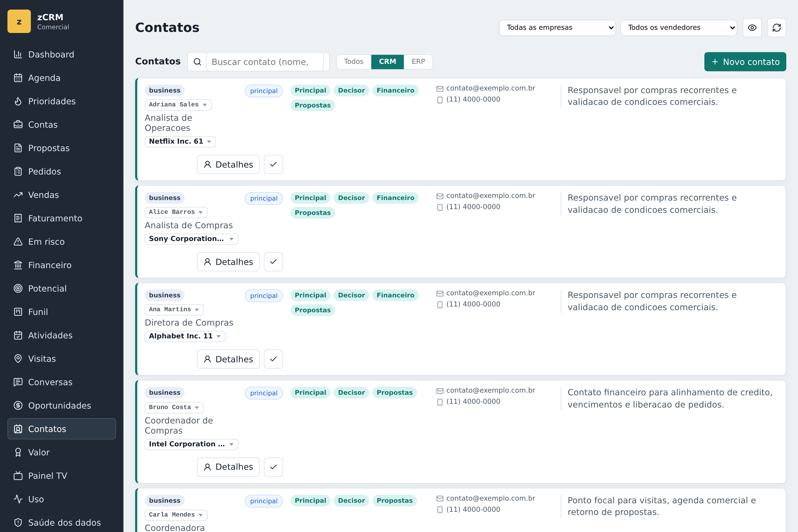798x532 pixels.
Task: Click the email icon for Adriana Sales
Action: (x=440, y=89)
